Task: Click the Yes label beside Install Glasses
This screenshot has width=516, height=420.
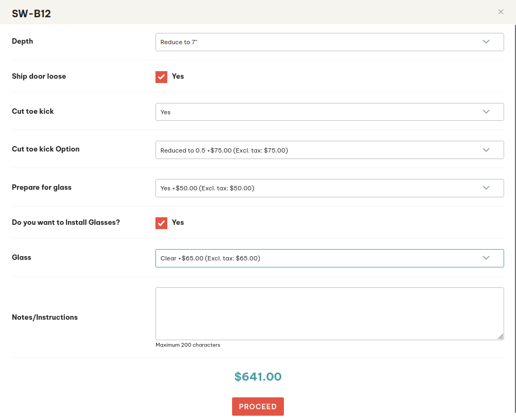Action: click(178, 223)
